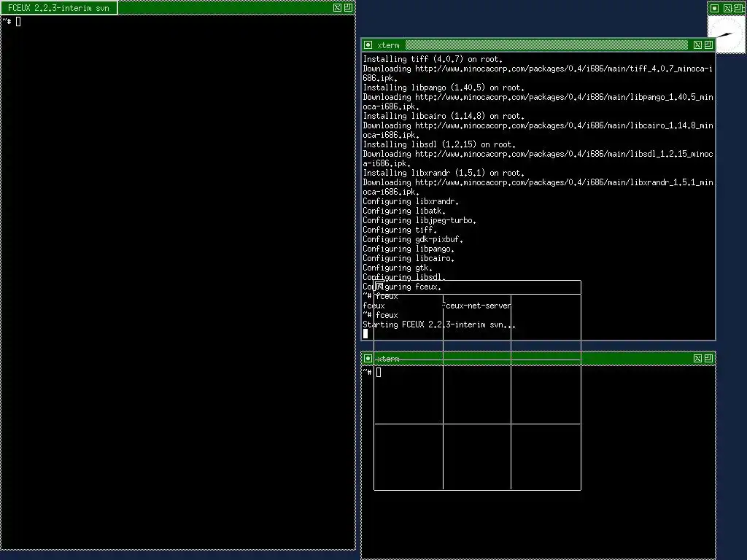This screenshot has height=560, width=747.
Task: Click the resize corner icon on the top xterm
Action: click(708, 45)
